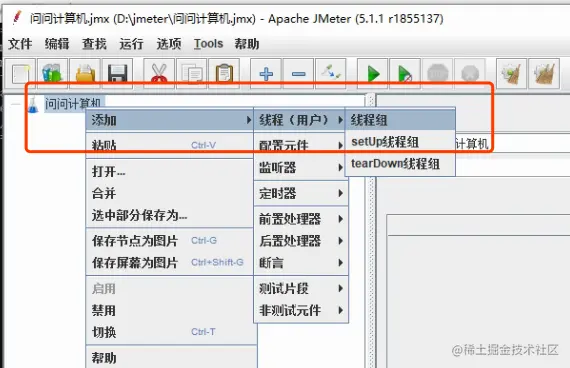
Task: Open the 选项 menu
Action: [169, 44]
